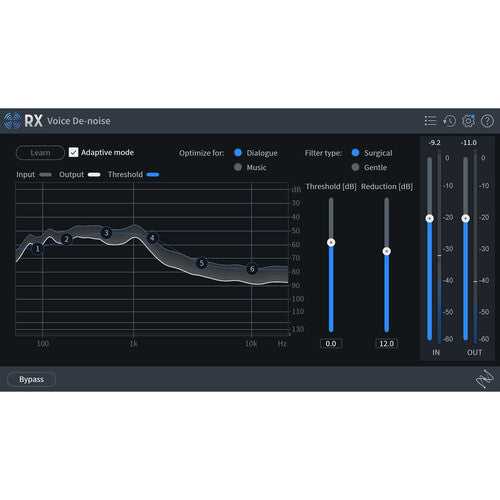Choose the Surgical filter type
This screenshot has width=500, height=500.
pos(355,153)
